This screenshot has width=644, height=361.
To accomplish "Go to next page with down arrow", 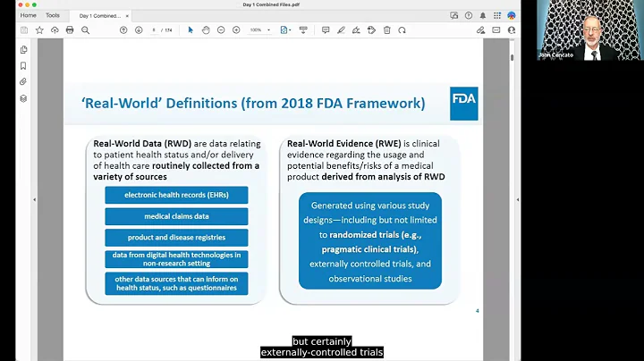I will (139, 30).
